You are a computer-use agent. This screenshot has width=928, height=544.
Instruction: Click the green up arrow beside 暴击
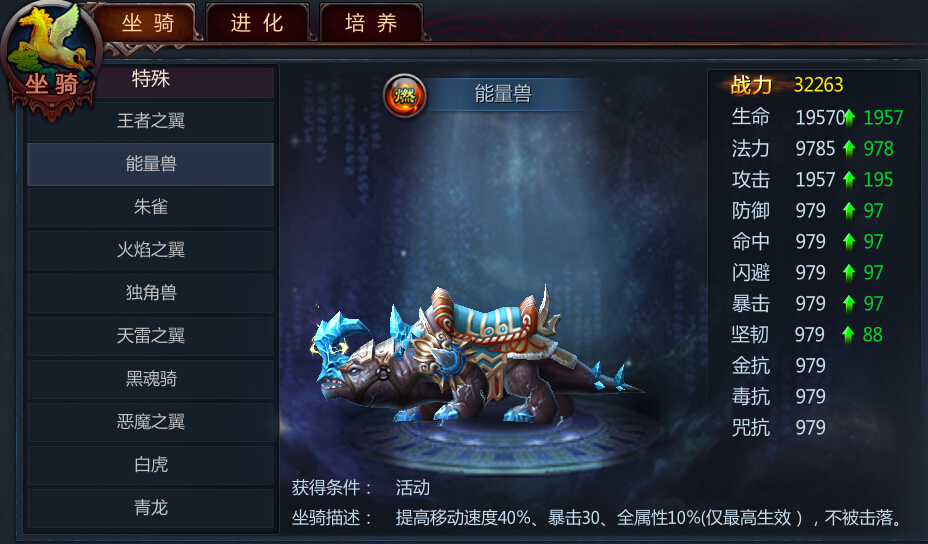pyautogui.click(x=849, y=304)
